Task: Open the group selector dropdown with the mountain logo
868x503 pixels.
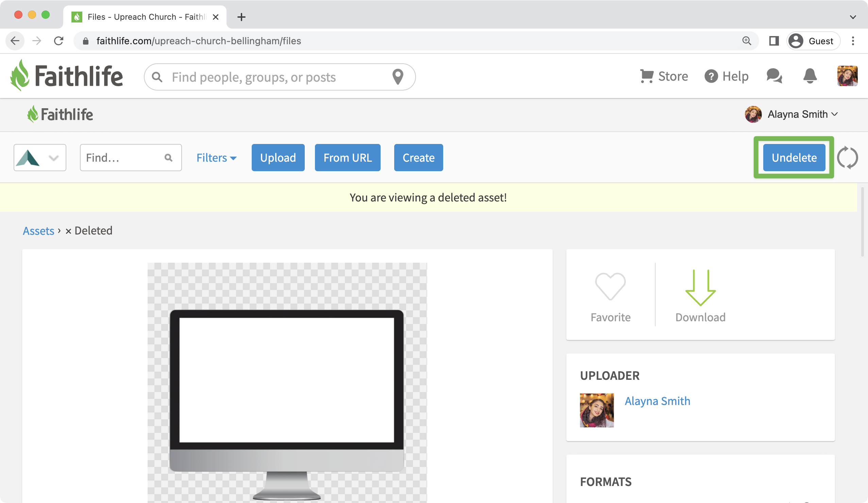Action: (40, 158)
